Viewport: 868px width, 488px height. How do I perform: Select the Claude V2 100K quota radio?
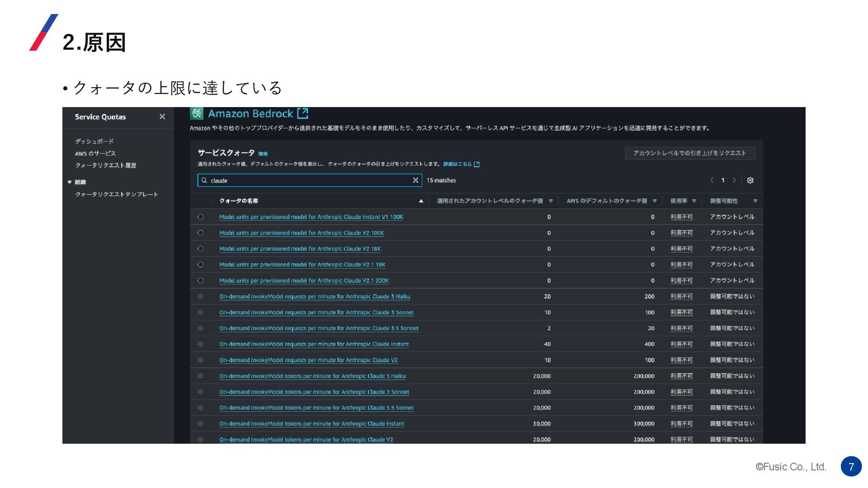[201, 233]
